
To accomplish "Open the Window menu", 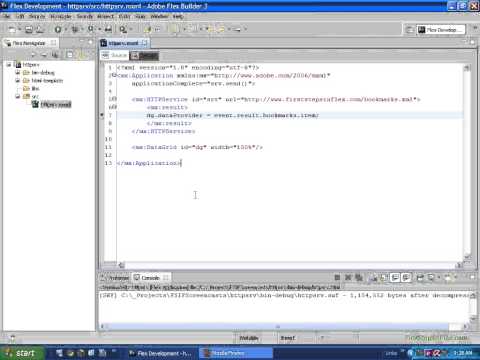I will tap(159, 16).
